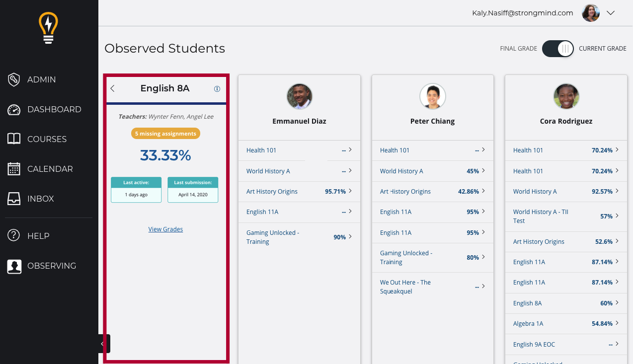Click the lightbulb logo in the sidebar

tap(49, 28)
